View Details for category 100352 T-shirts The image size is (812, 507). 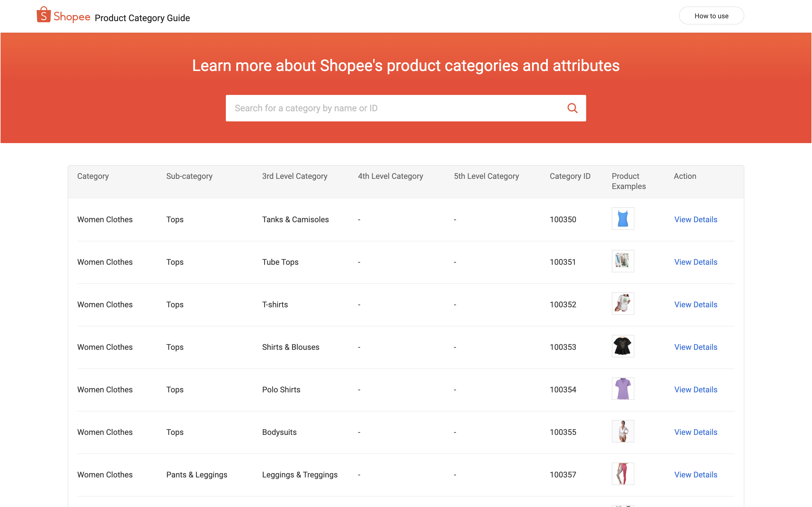[696, 304]
